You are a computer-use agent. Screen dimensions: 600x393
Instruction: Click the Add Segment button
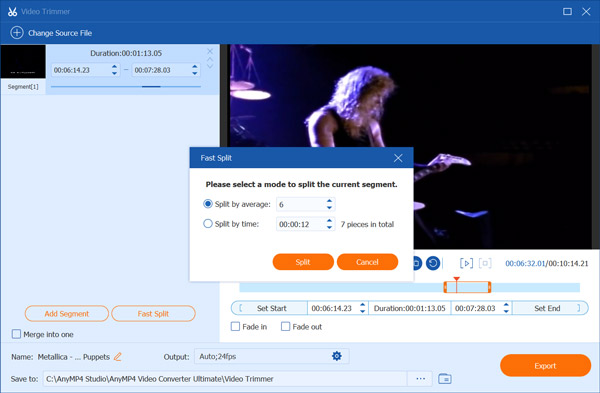pos(67,314)
